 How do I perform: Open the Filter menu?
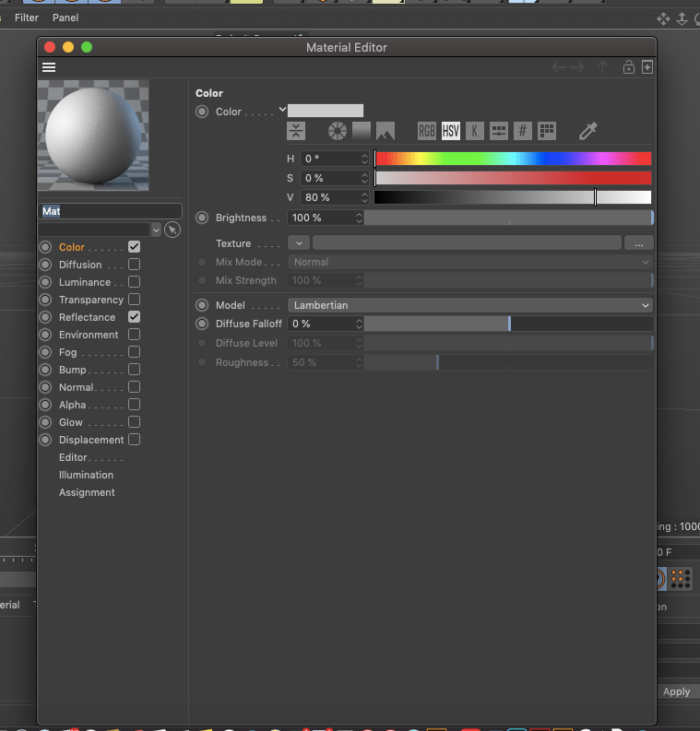27,18
